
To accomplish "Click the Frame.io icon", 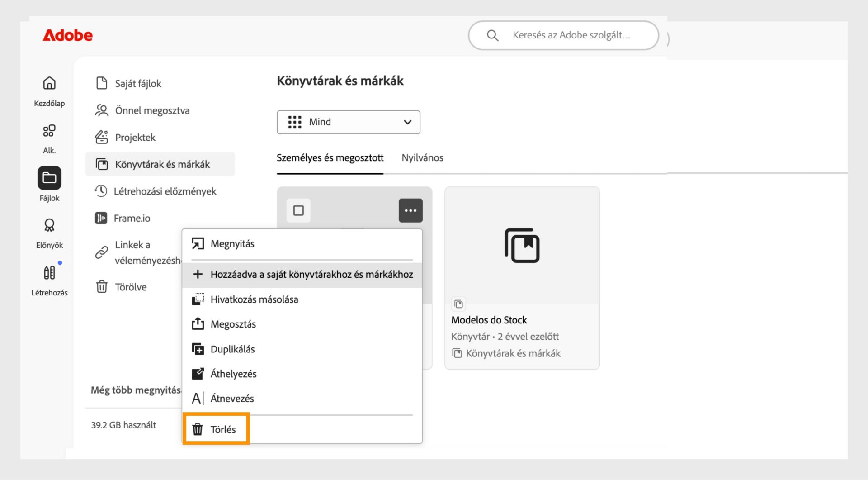I will 101,218.
